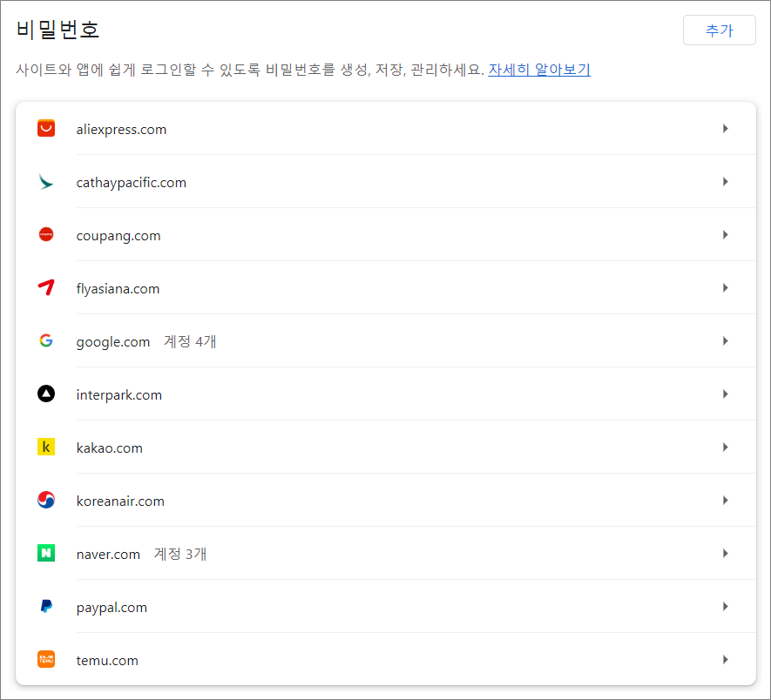The height and width of the screenshot is (700, 771).
Task: Click the Temu orange icon
Action: point(46,659)
